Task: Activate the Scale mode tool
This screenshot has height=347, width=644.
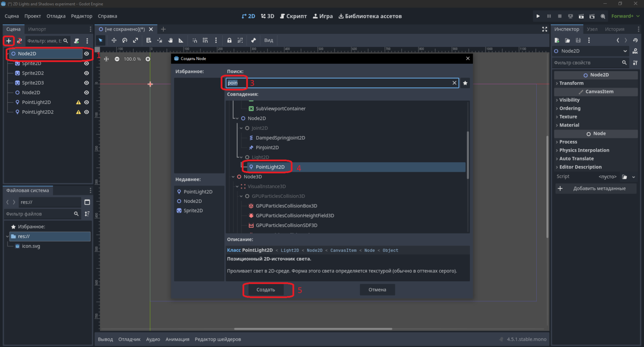Action: tap(135, 40)
